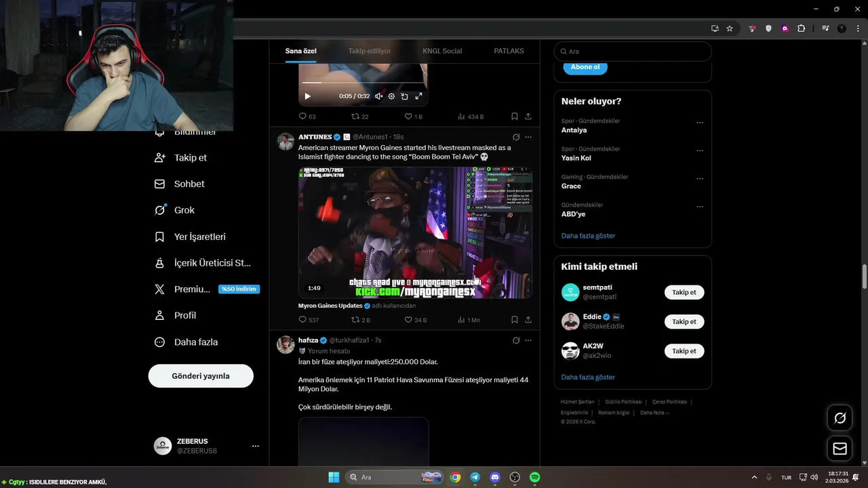Open the floating messages envelope button
Image resolution: width=868 pixels, height=488 pixels.
pyautogui.click(x=840, y=449)
